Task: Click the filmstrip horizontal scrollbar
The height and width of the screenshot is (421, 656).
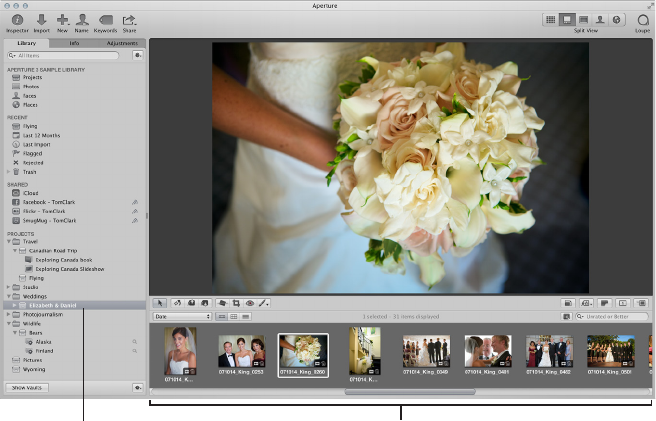Action: coord(410,392)
